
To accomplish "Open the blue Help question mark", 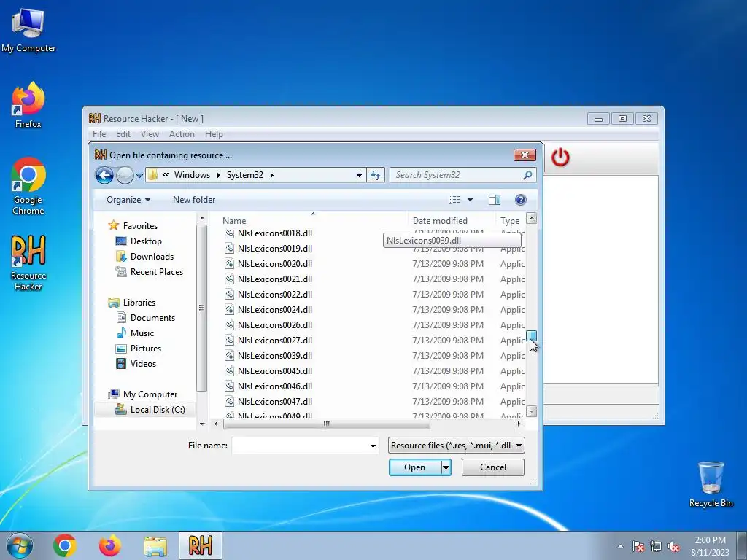I will pos(520,200).
